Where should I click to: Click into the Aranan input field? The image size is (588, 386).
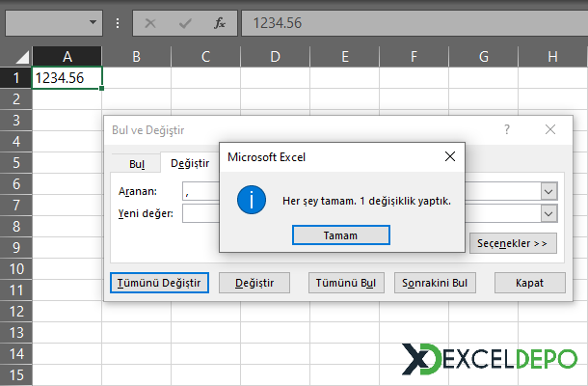(x=200, y=191)
